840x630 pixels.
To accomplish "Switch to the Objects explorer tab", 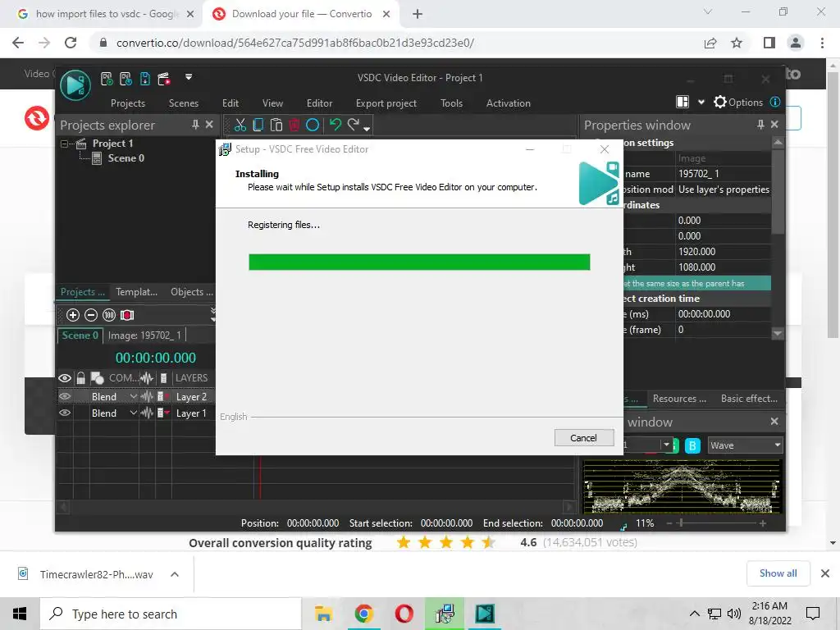I will tap(192, 292).
